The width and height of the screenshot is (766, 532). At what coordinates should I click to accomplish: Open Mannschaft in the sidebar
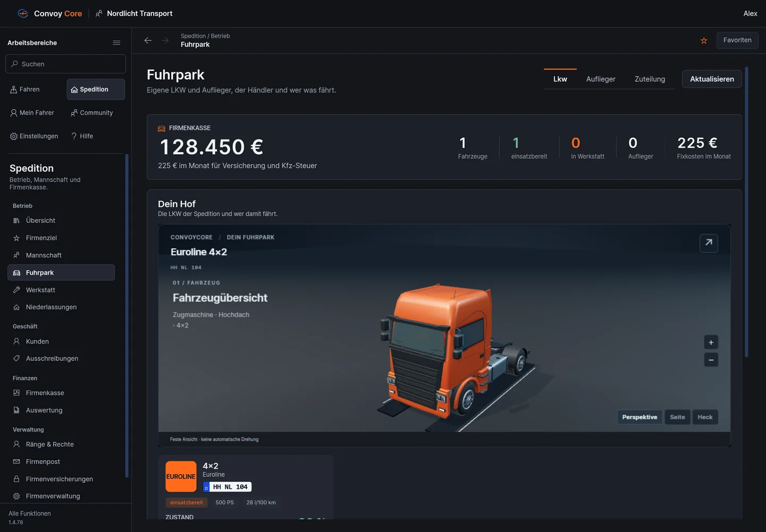coord(61,255)
